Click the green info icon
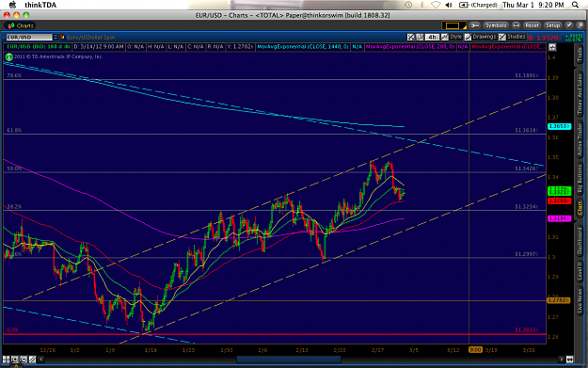 pos(8,57)
